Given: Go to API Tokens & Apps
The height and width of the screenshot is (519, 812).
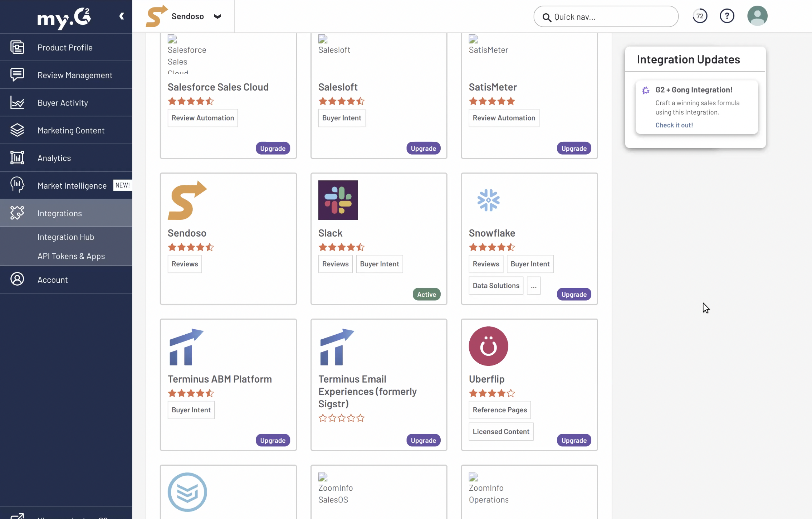Looking at the screenshot, I should [x=71, y=256].
